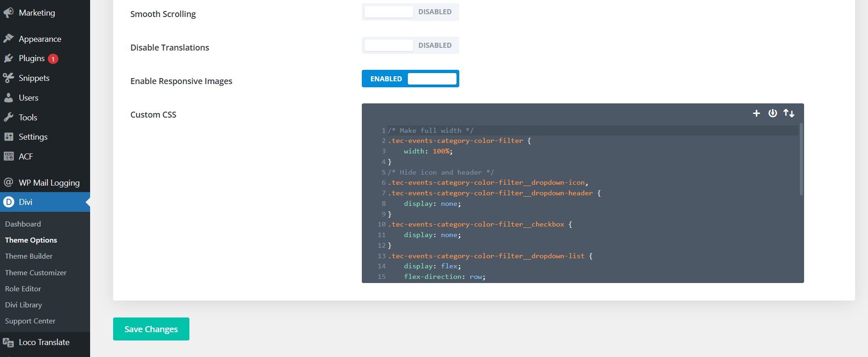
Task: Enable the Smooth Scrolling toggle
Action: (x=410, y=12)
